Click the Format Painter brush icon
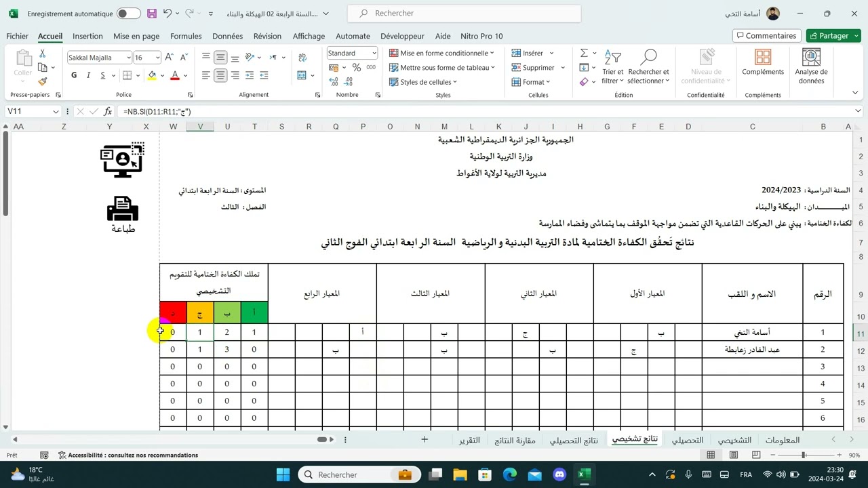Viewport: 868px width, 488px height. 43,81
